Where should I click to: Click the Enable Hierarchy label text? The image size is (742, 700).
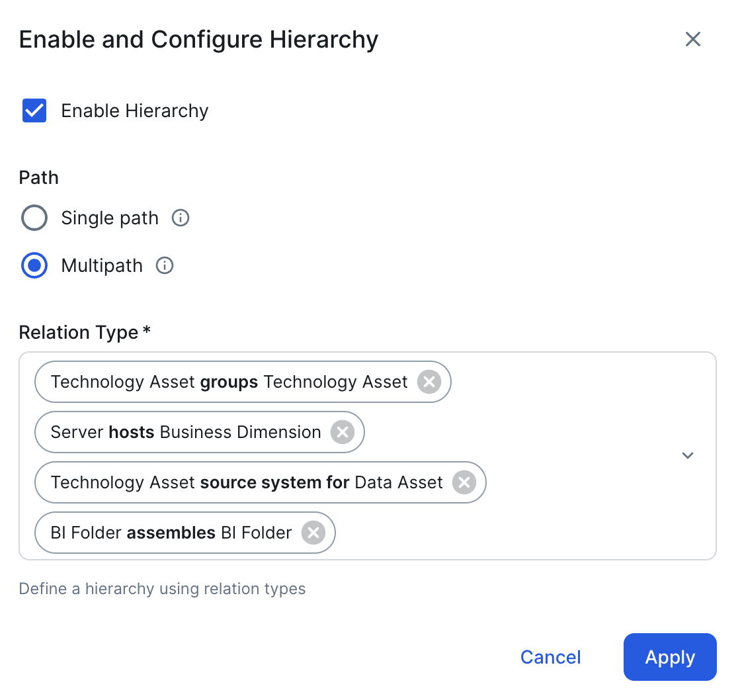[x=135, y=110]
